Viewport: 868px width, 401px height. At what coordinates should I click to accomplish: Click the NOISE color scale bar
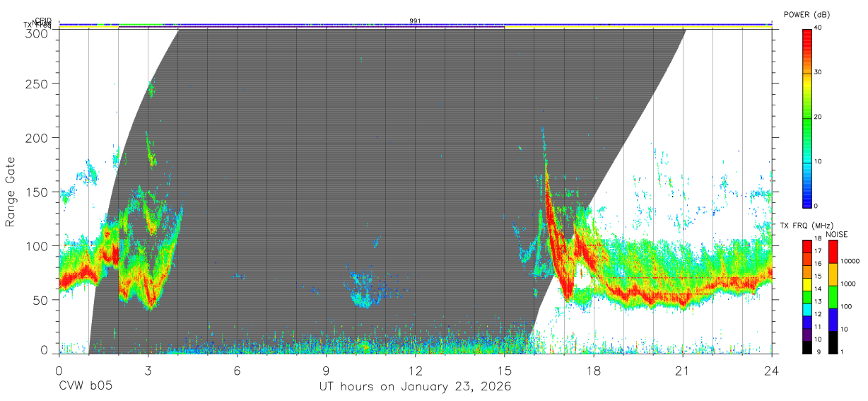click(x=833, y=296)
